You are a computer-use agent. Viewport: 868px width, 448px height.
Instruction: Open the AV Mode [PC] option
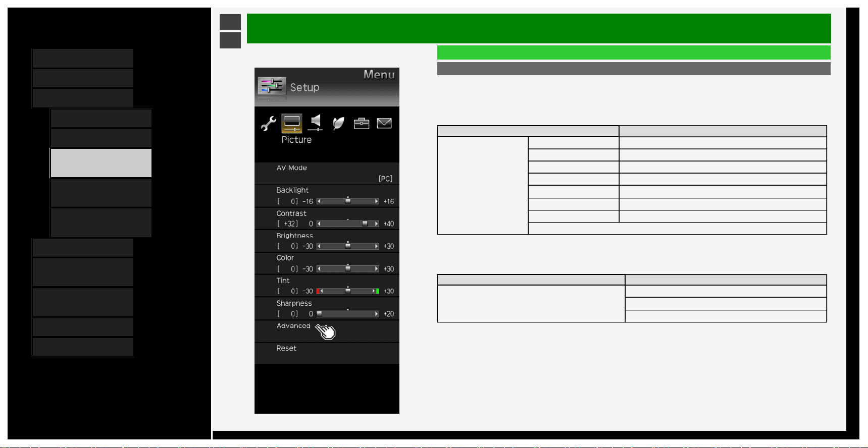[x=327, y=174]
